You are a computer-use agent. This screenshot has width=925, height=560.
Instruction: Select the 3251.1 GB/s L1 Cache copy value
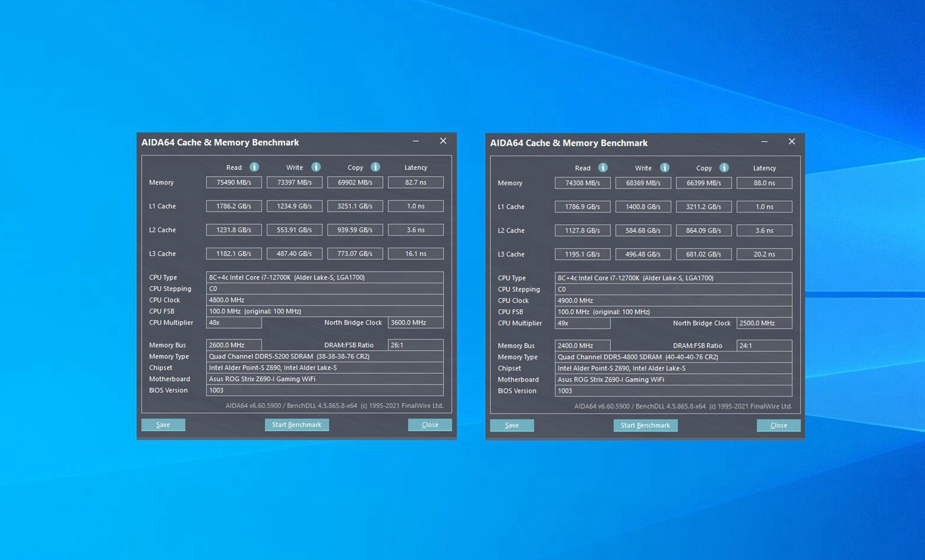click(x=356, y=206)
